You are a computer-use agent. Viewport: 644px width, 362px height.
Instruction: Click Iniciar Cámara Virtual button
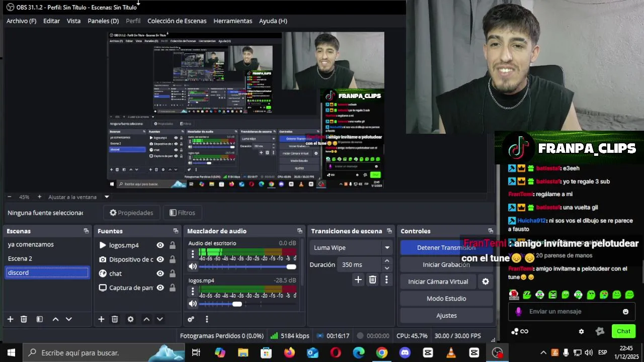click(x=438, y=282)
